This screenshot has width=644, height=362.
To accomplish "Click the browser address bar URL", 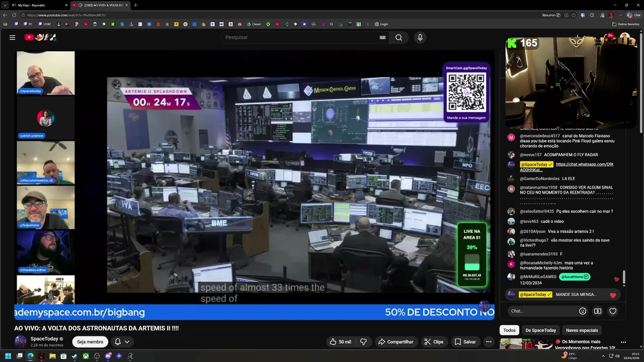I will tap(66, 15).
